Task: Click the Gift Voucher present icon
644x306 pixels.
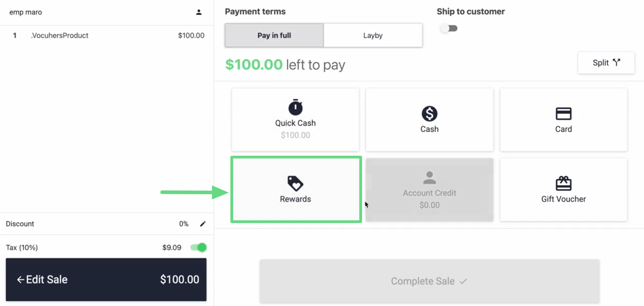Action: [563, 183]
